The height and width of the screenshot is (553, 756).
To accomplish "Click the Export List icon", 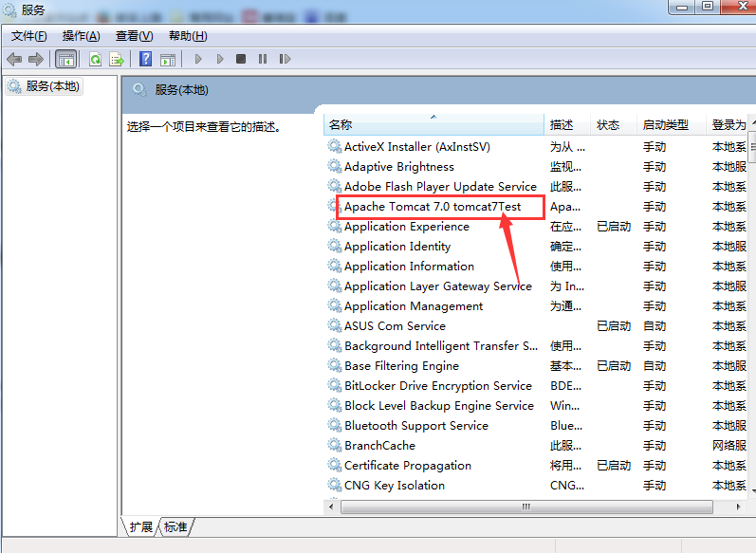I will [117, 59].
